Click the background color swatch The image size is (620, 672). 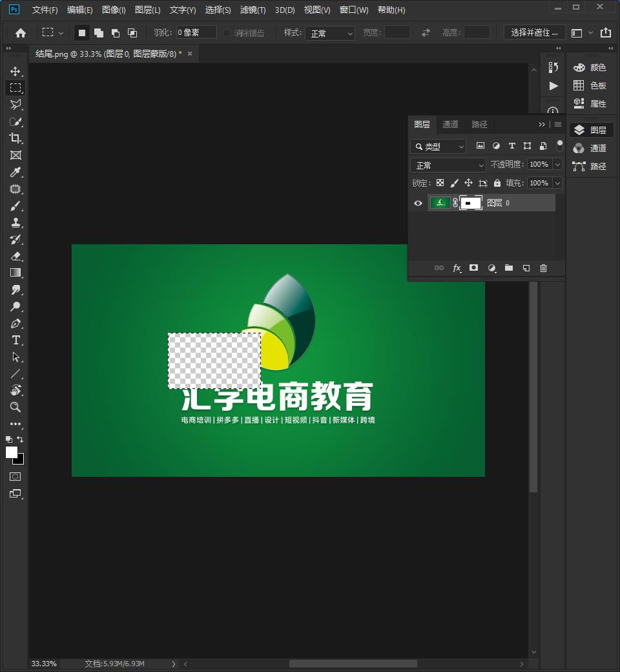click(21, 461)
